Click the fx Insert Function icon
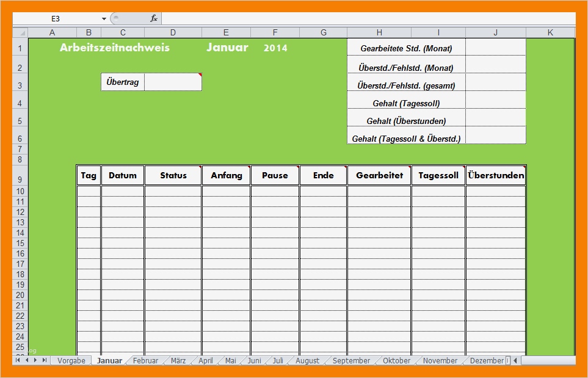This screenshot has width=588, height=378. click(154, 18)
